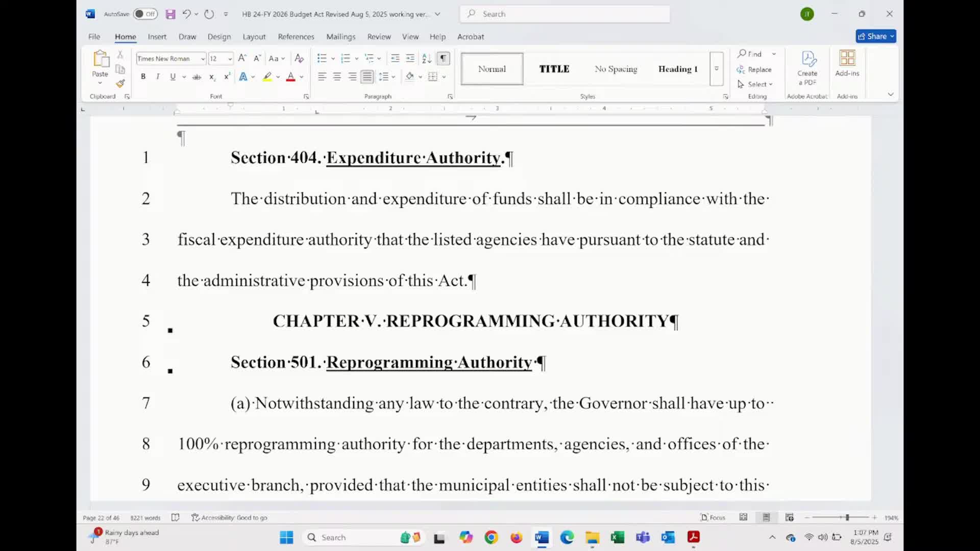Click Increase Indent icon

click(x=410, y=58)
